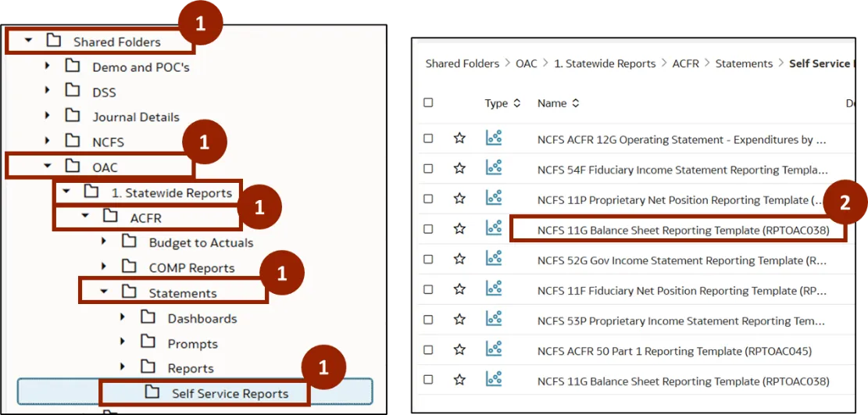
Task: Expand the Budget to Actuals folder arrow
Action: tap(103, 241)
